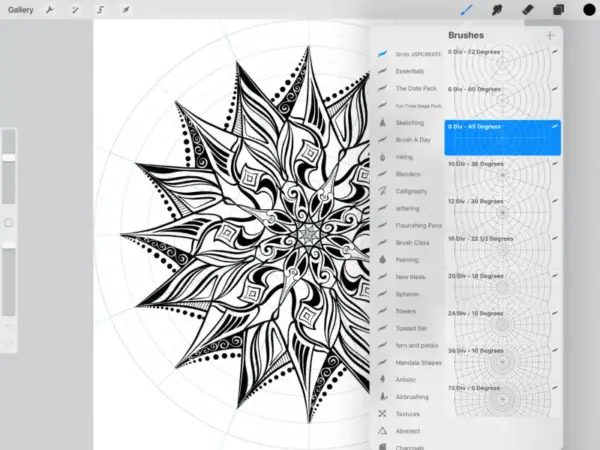Open the Grids JSPCREATE brush set
This screenshot has width=600, height=450.
pyautogui.click(x=409, y=54)
